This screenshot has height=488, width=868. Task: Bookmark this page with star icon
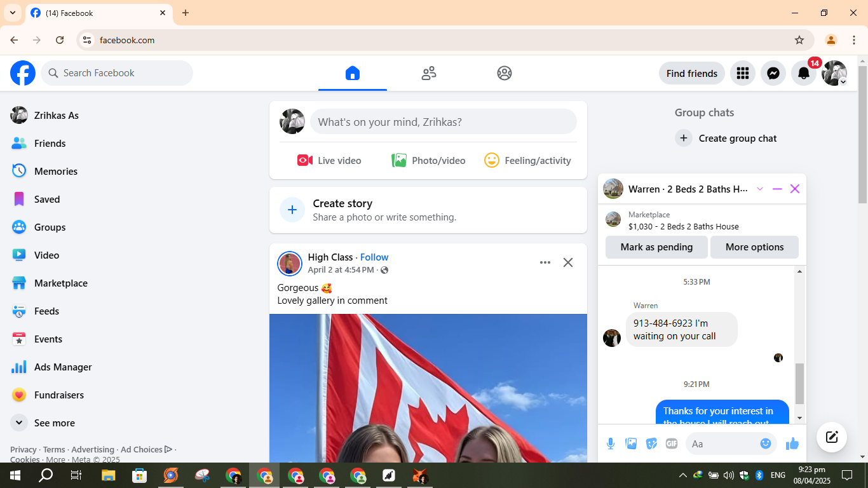point(799,40)
